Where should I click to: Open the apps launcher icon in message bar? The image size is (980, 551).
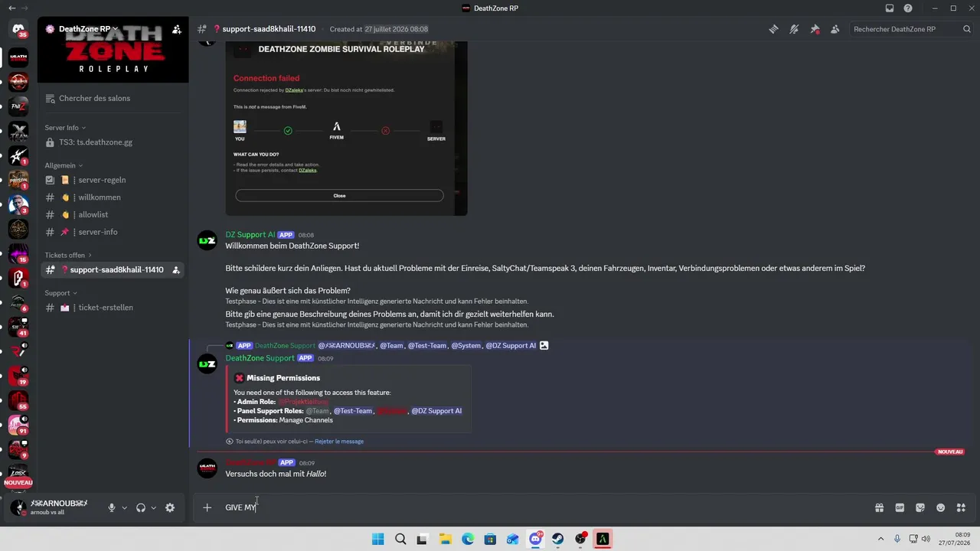coord(961,507)
